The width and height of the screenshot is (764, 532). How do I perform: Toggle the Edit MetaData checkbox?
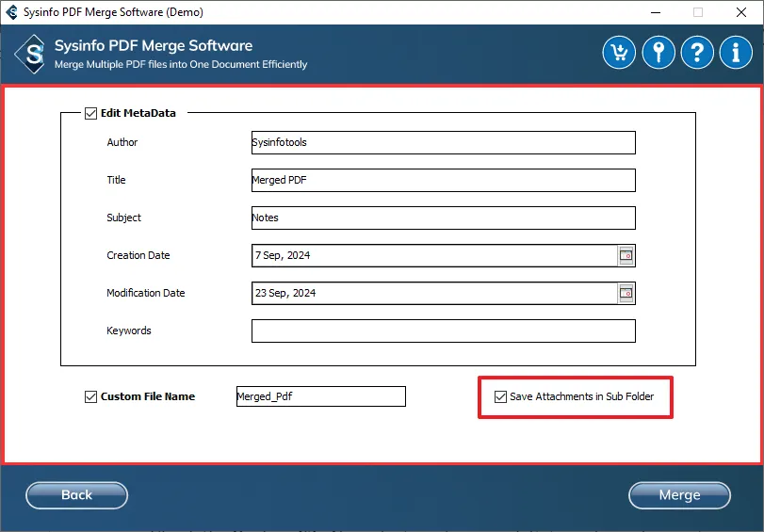pyautogui.click(x=90, y=114)
